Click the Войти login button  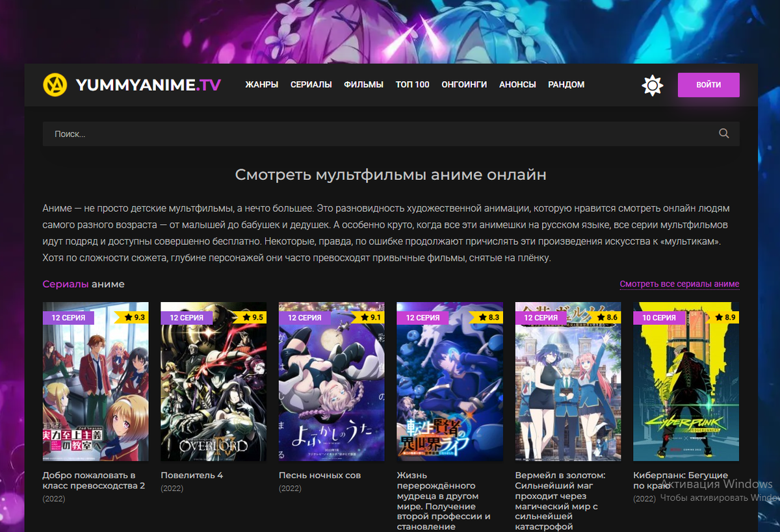click(708, 85)
